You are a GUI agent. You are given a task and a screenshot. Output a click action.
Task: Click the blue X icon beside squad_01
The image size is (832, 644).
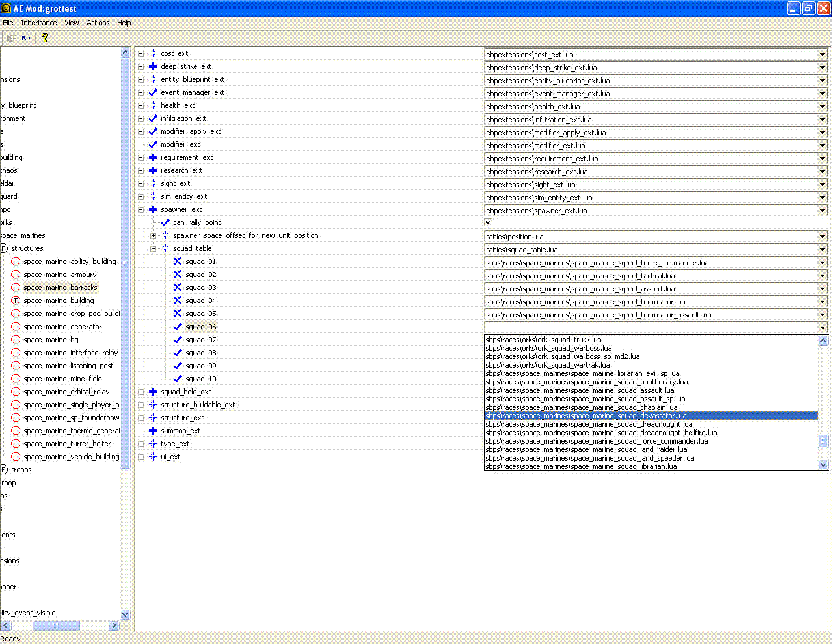tap(178, 262)
